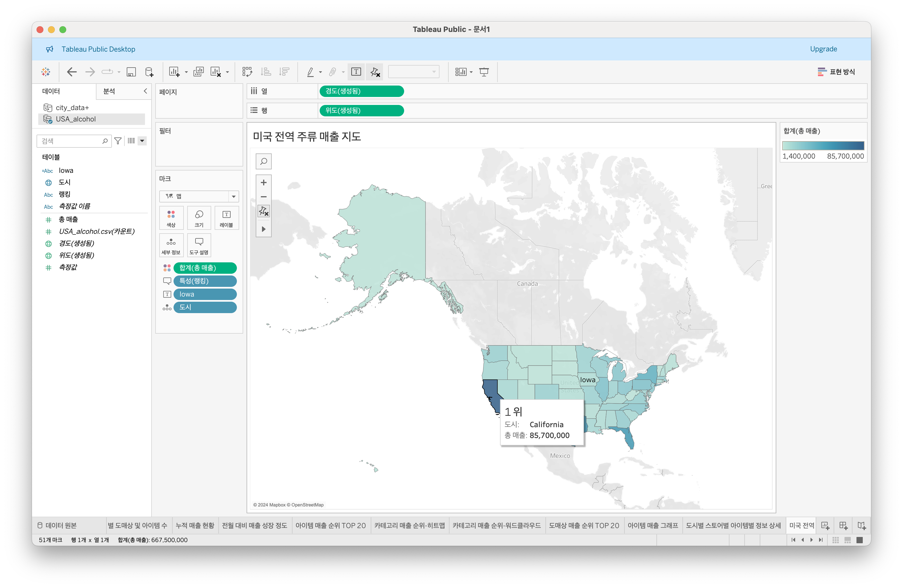Screen dimensions: 903x588
Task: Click the map zoom out minus button
Action: coord(264,197)
